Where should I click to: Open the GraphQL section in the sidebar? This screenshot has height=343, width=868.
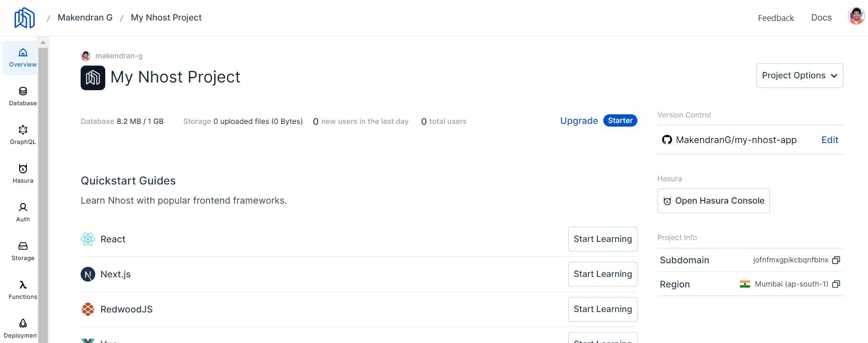[23, 135]
